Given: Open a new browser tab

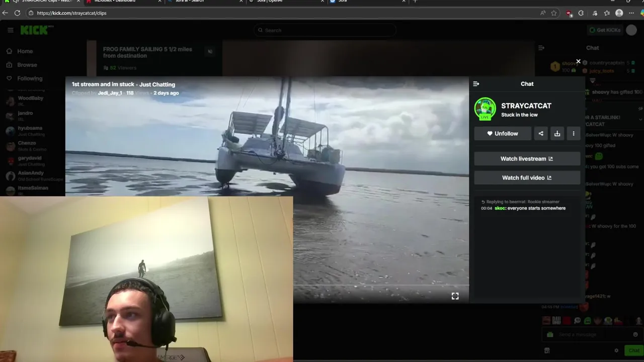Looking at the screenshot, I should [x=415, y=2].
